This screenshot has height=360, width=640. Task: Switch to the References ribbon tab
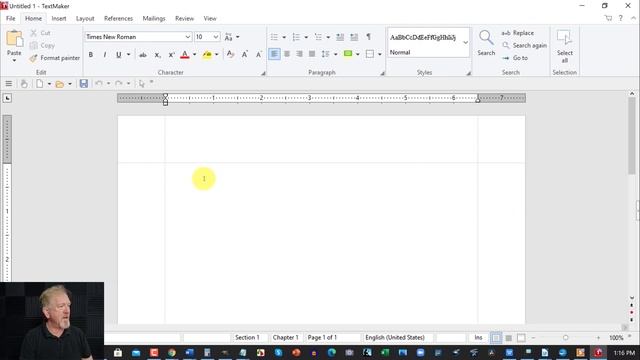click(x=118, y=18)
